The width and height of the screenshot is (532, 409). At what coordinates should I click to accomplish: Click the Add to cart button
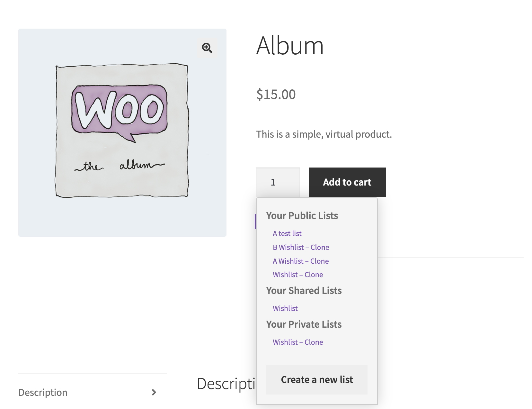click(347, 182)
